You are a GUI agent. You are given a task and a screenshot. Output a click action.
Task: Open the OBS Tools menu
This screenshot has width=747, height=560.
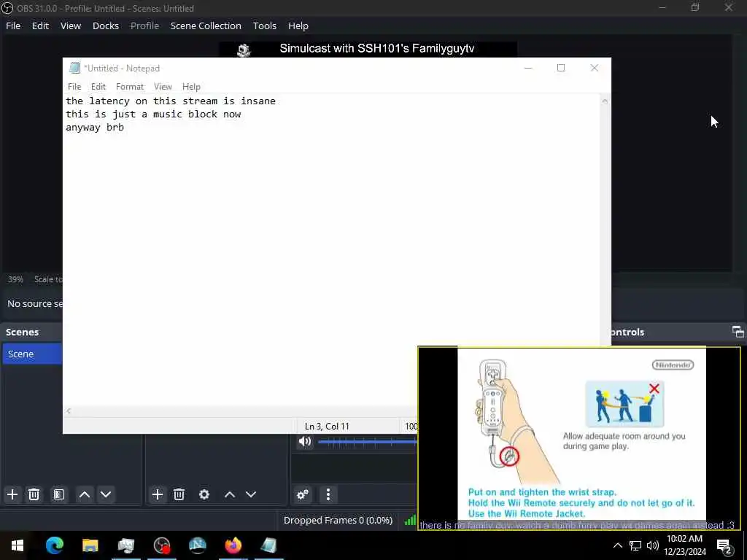[264, 26]
